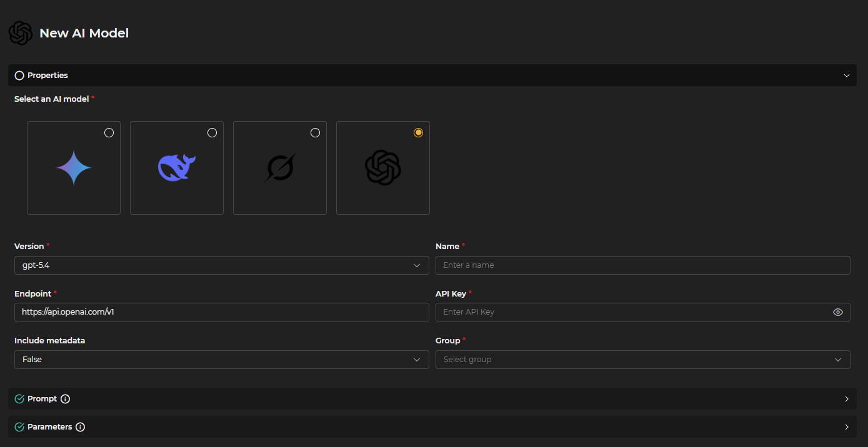Choose the selected OpenAI radio button
The height and width of the screenshot is (447, 868).
point(419,132)
